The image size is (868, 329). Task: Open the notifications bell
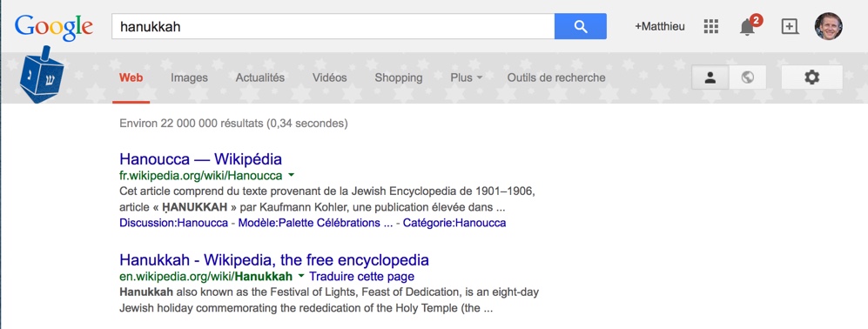(749, 25)
